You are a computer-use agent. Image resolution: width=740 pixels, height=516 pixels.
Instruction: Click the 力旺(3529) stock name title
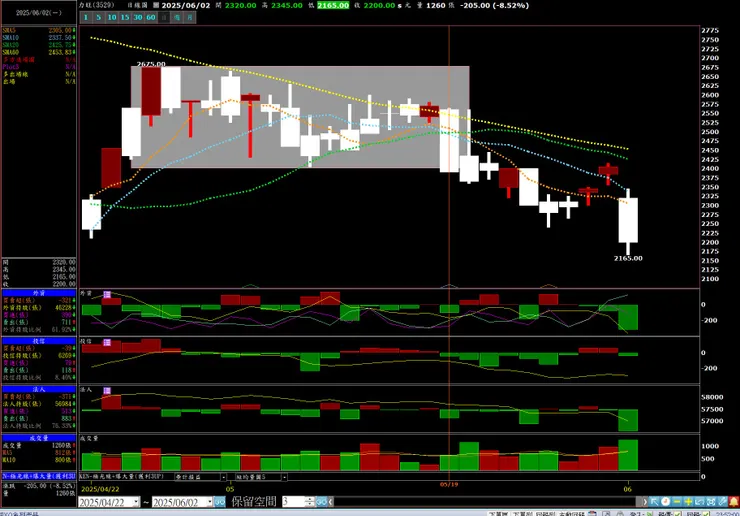pos(96,5)
